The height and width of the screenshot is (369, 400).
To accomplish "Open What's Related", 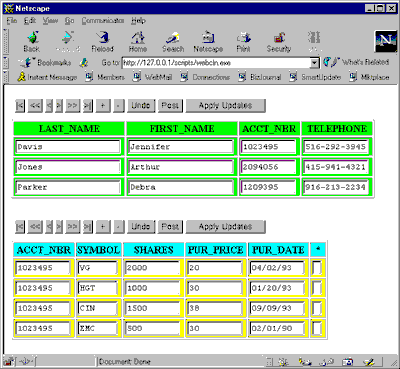I will tap(356, 62).
